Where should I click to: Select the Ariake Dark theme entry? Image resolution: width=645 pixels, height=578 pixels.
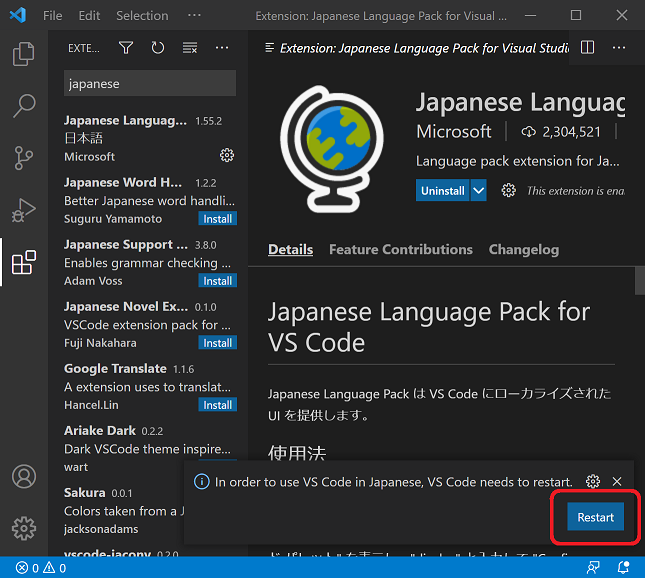pos(149,449)
